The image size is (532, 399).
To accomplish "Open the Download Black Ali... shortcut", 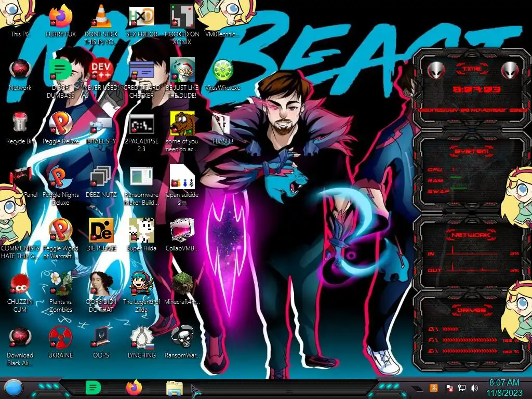I will [x=20, y=347].
